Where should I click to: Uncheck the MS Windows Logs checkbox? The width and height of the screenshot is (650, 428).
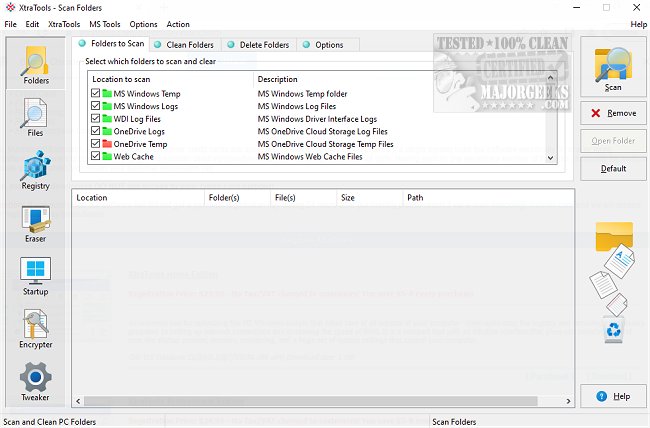pos(95,105)
